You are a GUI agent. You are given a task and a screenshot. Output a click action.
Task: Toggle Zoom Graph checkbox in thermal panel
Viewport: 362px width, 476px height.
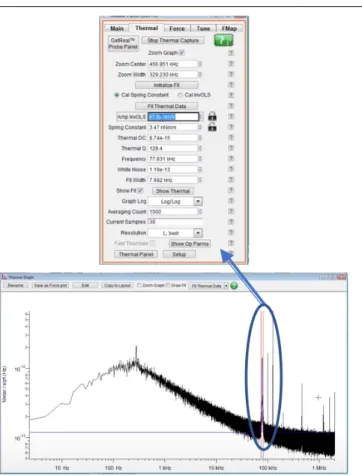tap(182, 53)
